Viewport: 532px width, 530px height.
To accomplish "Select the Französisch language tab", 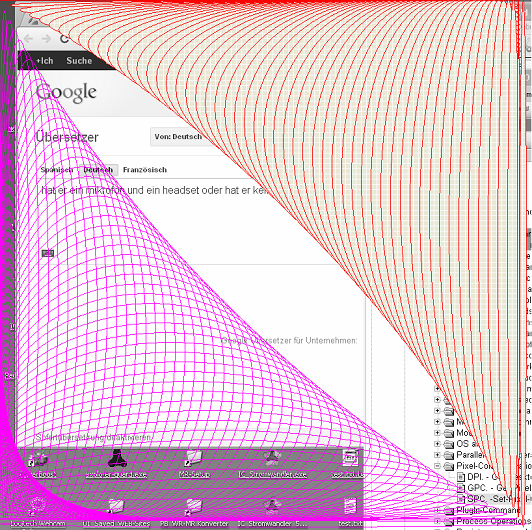I will point(145,170).
